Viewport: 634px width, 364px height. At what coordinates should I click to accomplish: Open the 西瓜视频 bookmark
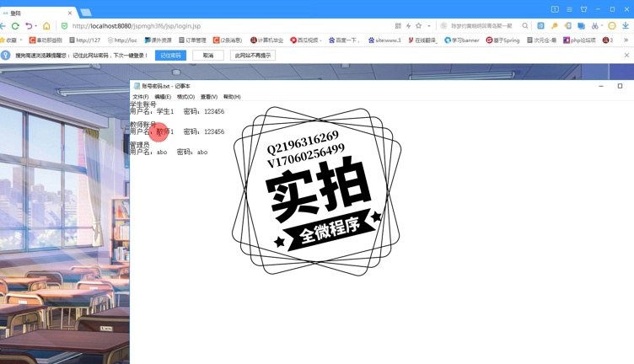click(306, 40)
